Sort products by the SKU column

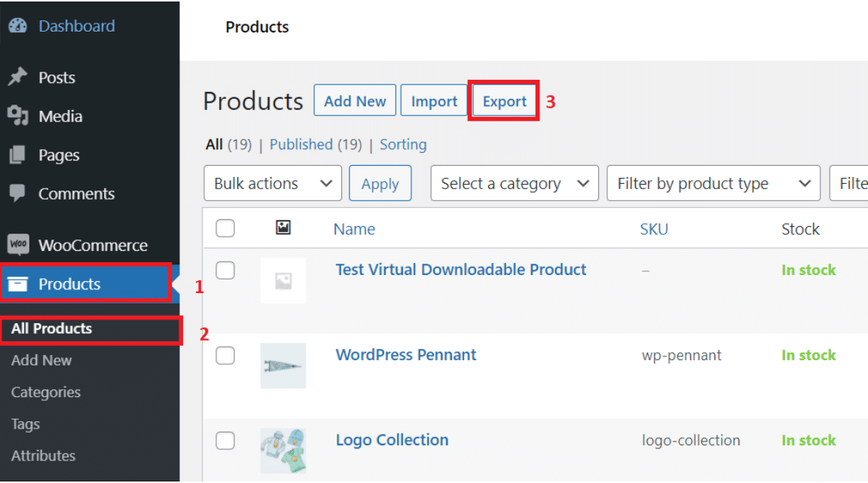click(x=653, y=229)
